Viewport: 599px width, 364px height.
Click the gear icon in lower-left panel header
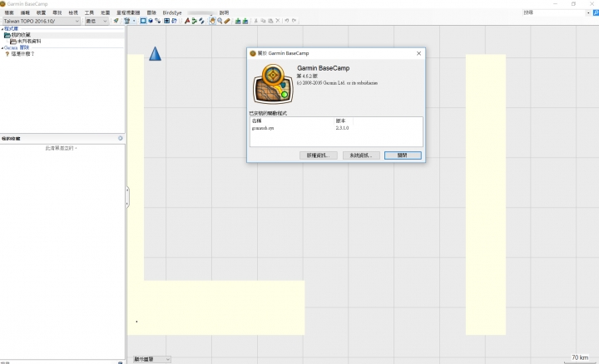(121, 138)
